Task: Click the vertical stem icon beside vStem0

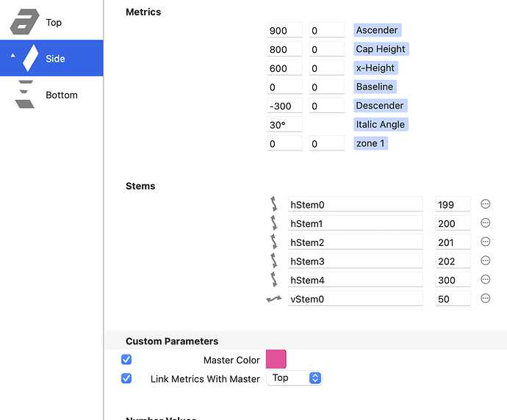Action: 274,299
